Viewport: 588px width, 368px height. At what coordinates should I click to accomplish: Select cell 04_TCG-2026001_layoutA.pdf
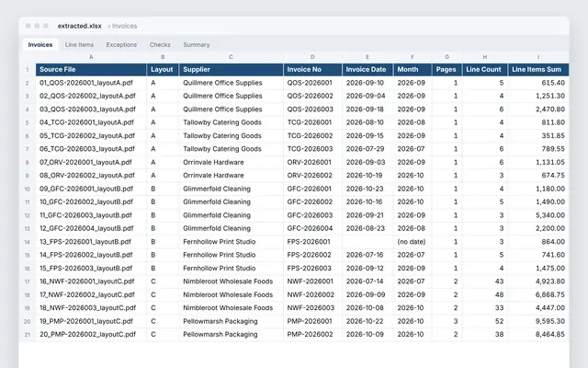coord(91,122)
